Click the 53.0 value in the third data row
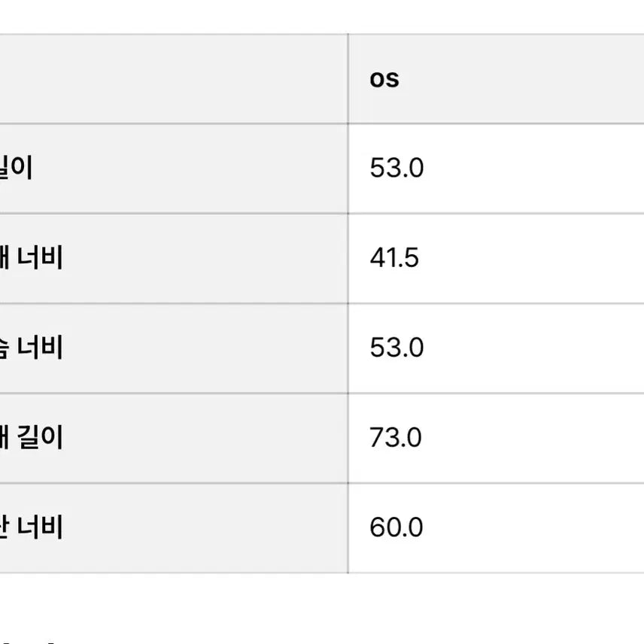Screen dimensions: 644x644 point(396,348)
